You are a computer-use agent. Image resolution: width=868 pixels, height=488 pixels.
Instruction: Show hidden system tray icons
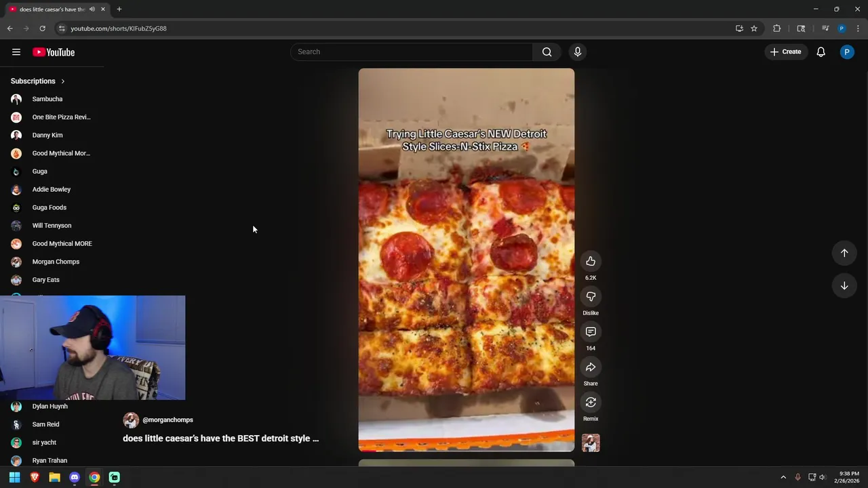tap(783, 477)
